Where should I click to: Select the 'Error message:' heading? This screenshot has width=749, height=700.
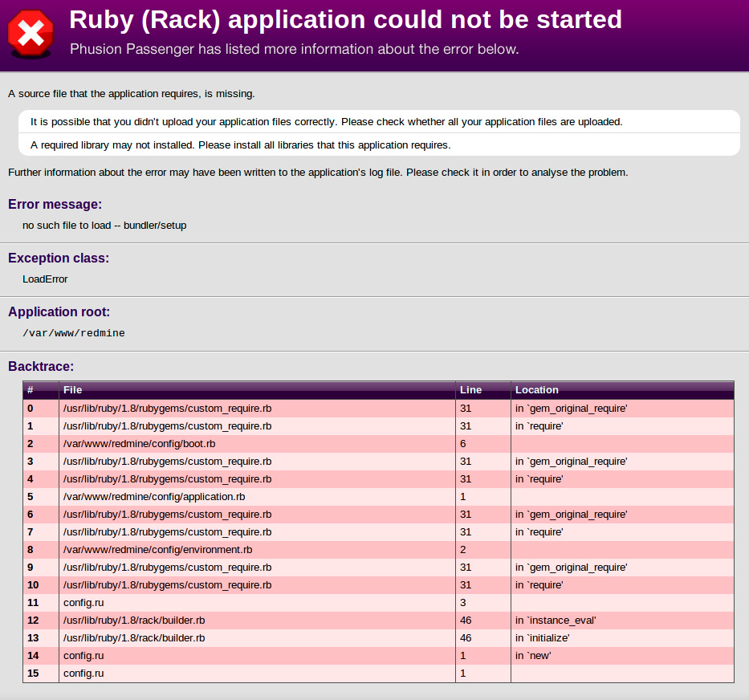pyautogui.click(x=55, y=205)
